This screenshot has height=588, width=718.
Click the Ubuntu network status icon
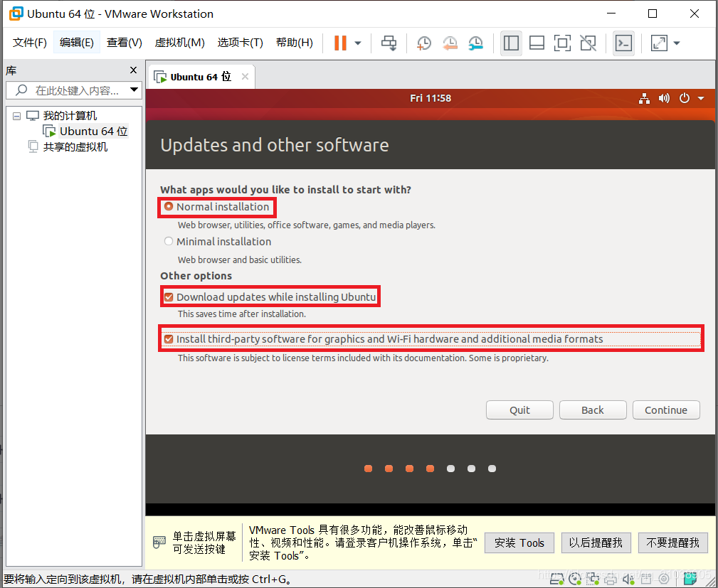tap(644, 98)
